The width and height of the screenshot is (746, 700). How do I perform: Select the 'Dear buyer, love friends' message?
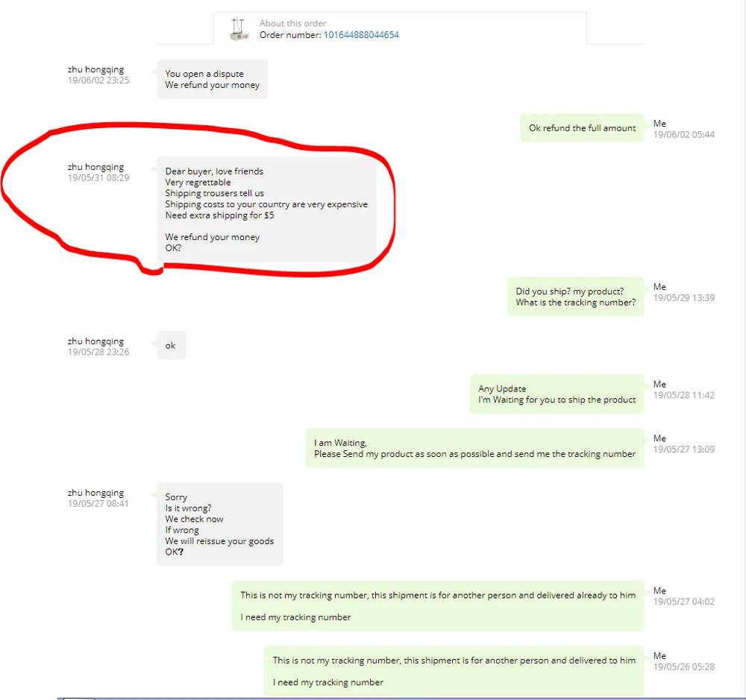pos(266,209)
